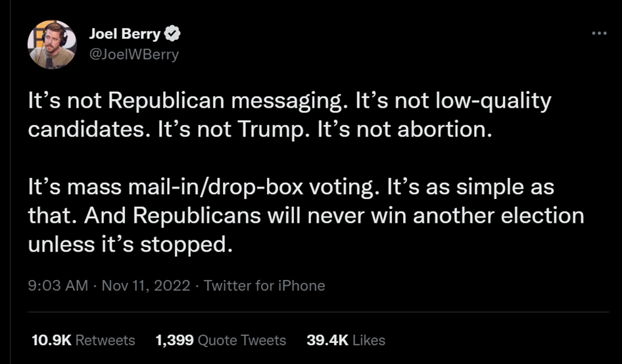This screenshot has height=364, width=622.
Task: Click the blue verified checkmark badge
Action: [174, 34]
